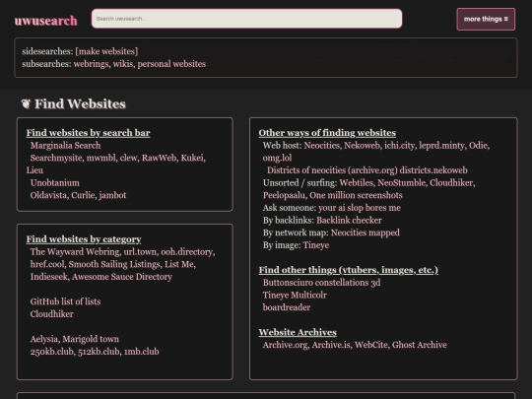This screenshot has width=532, height=399.
Task: Open ichi.city link
Action: coord(399,145)
